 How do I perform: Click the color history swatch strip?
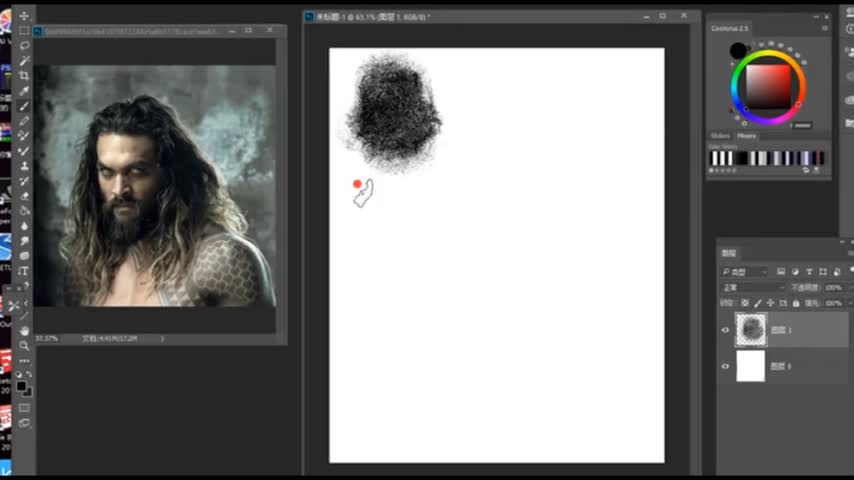pos(767,158)
